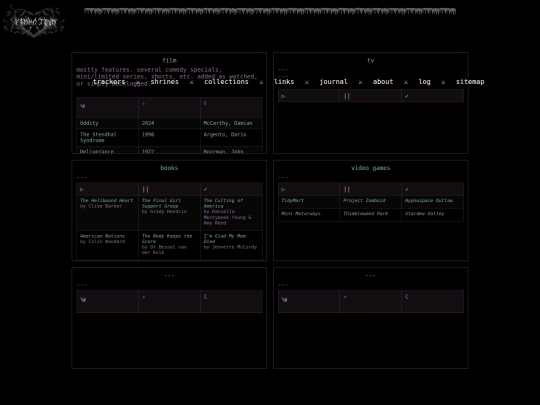Click star icon in panel below video games
The height and width of the screenshot is (405, 540).
(x=345, y=297)
